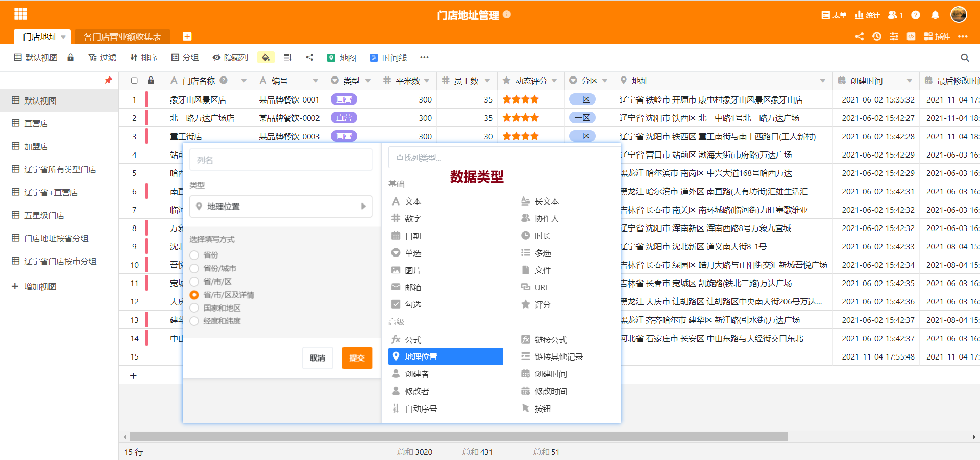The image size is (980, 460).
Task: Select the 省份 radio option
Action: pyautogui.click(x=194, y=255)
